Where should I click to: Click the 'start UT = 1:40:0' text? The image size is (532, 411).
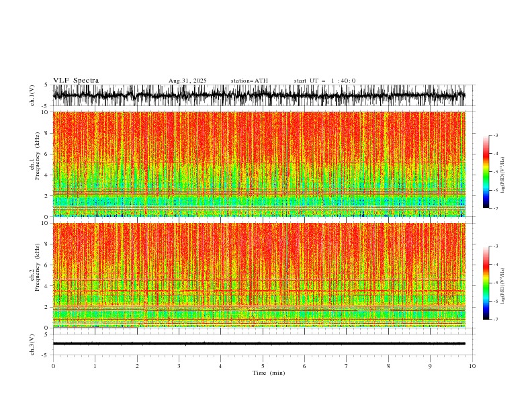pos(324,81)
